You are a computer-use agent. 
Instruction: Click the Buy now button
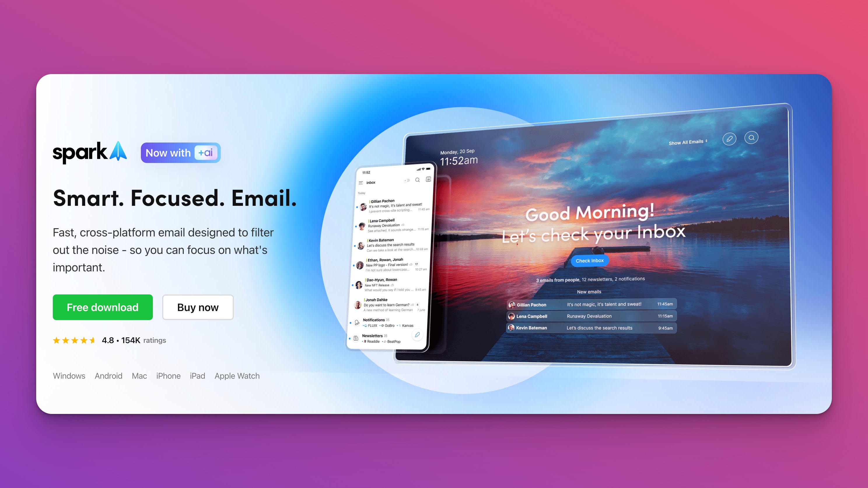(197, 307)
